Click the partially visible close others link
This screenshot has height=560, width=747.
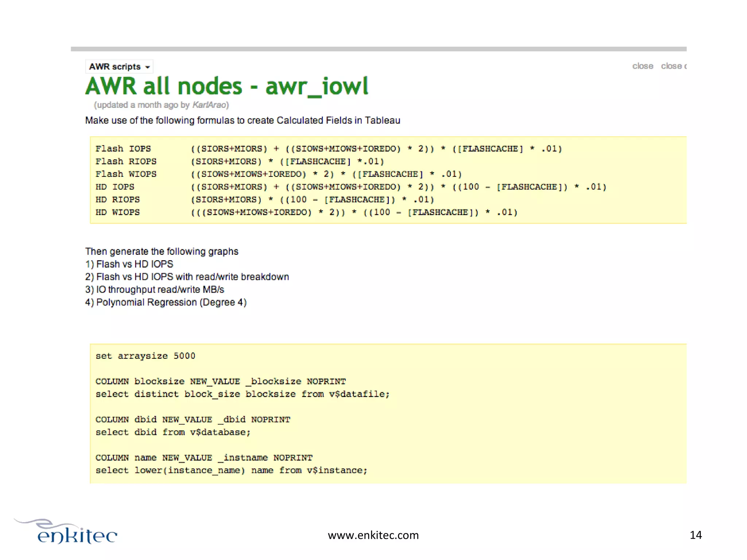[x=673, y=66]
